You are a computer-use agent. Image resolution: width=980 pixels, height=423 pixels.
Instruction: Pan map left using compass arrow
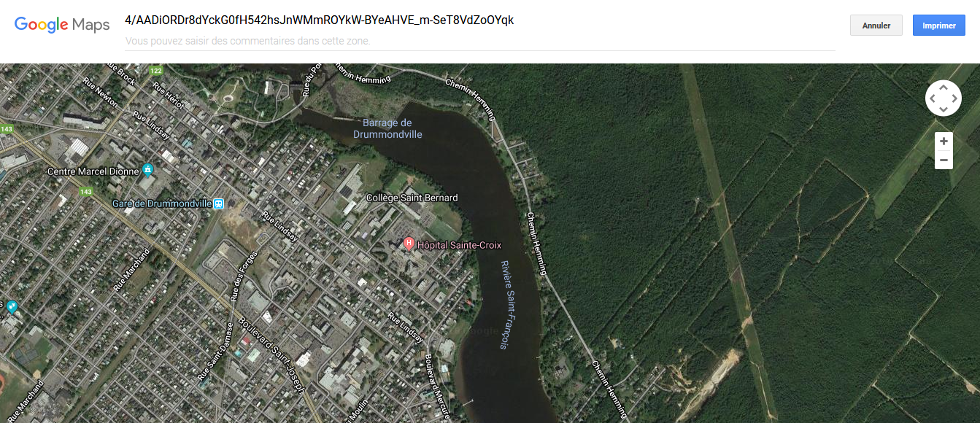coord(933,98)
